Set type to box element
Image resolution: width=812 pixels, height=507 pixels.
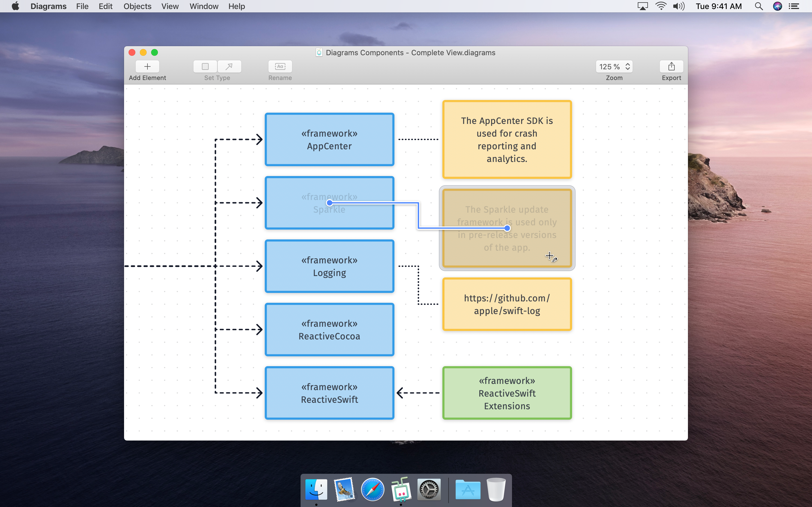pos(205,66)
